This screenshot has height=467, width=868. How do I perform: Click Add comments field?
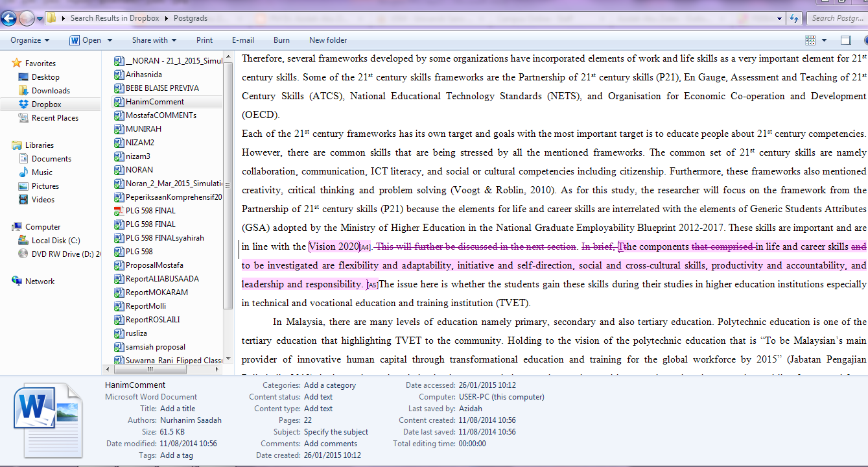tap(330, 444)
